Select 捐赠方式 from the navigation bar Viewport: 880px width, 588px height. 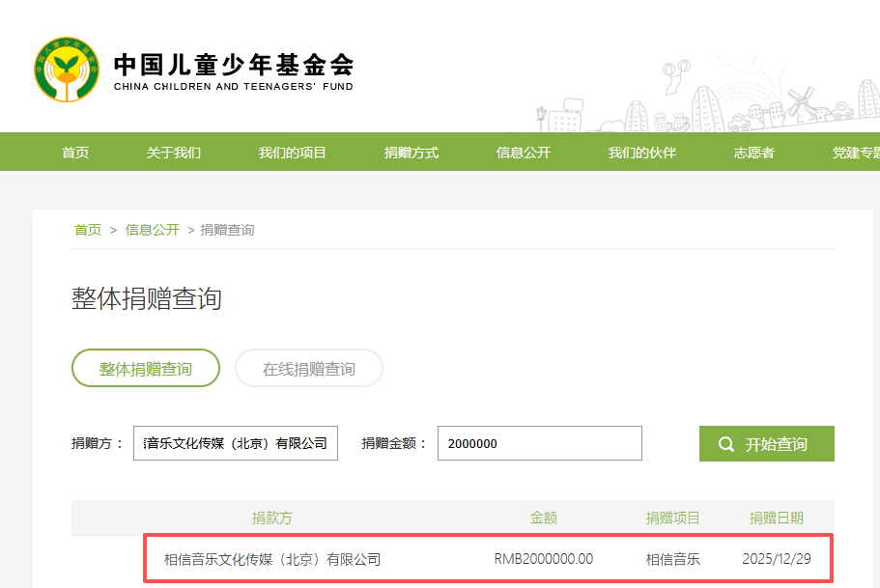pos(412,153)
